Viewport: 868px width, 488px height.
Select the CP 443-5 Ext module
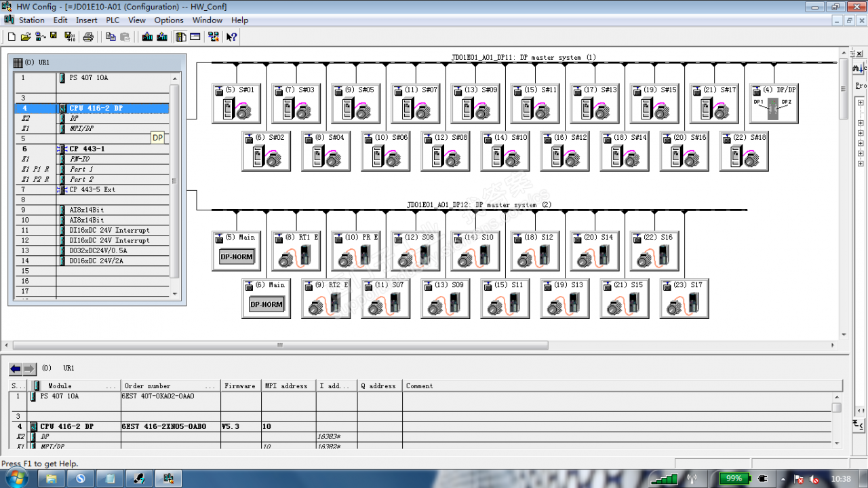click(92, 189)
